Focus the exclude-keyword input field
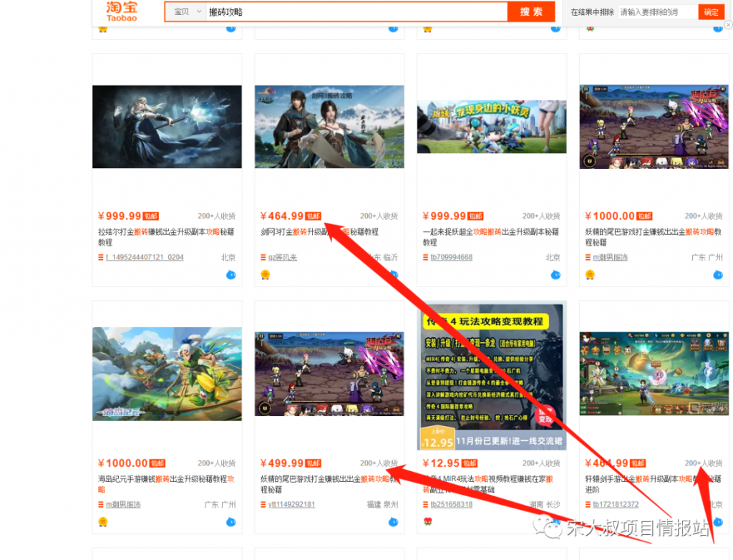Viewport: 733px width, 560px height. [x=658, y=12]
